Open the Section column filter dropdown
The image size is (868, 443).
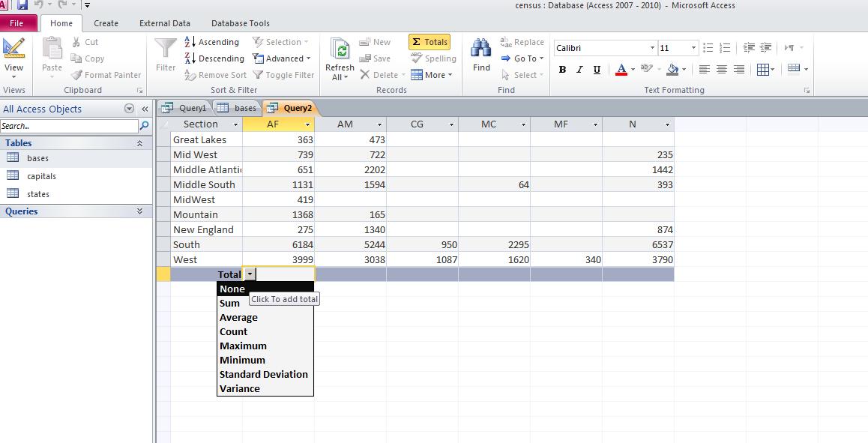(x=235, y=124)
